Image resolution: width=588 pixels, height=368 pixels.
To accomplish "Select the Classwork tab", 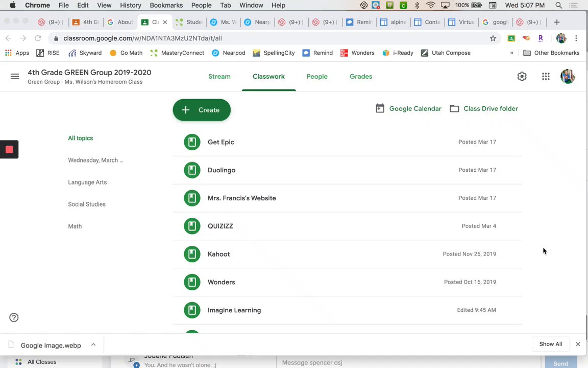I will coord(268,77).
